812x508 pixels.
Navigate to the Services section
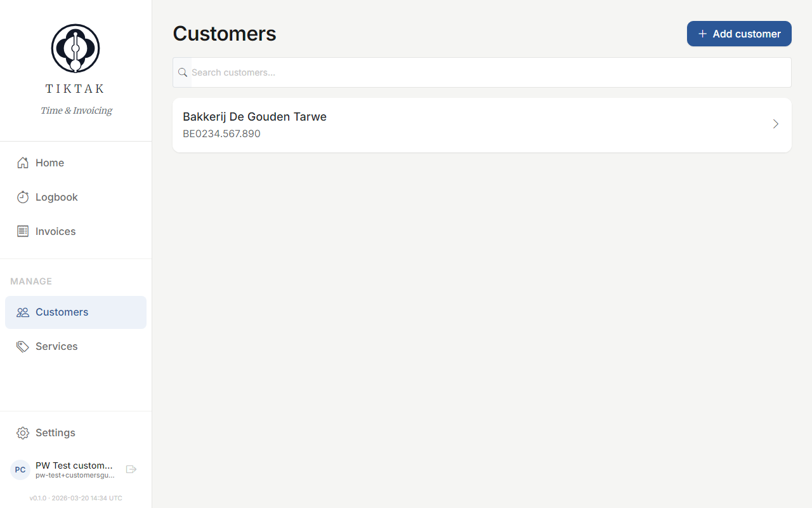56,346
